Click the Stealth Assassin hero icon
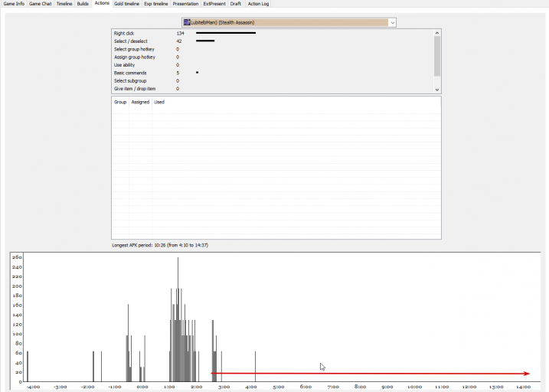549x392 pixels. coord(187,22)
